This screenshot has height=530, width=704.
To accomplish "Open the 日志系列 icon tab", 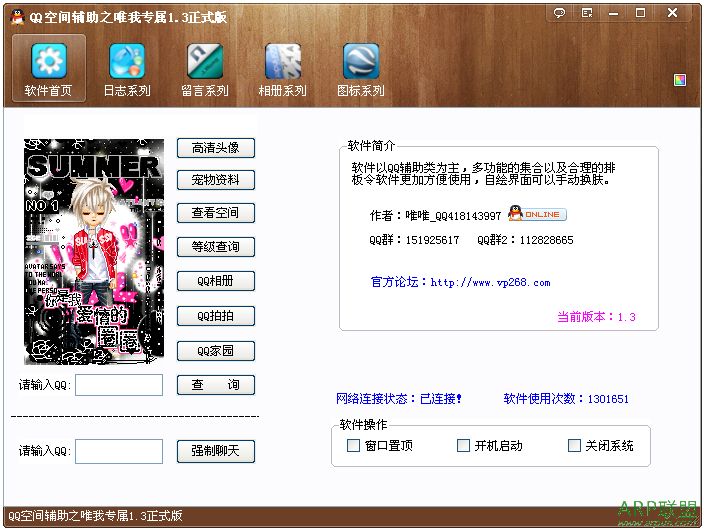I will tap(127, 68).
